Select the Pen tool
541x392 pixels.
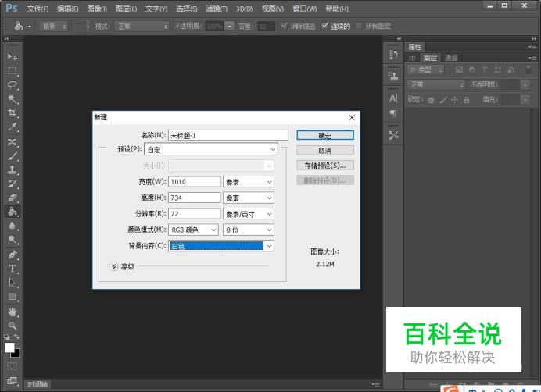coord(13,255)
